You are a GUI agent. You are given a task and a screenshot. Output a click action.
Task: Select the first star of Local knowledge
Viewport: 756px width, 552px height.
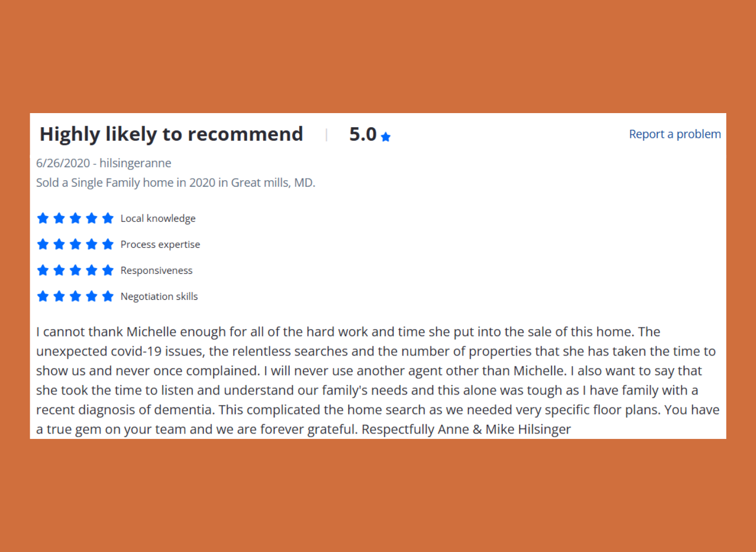(x=43, y=218)
